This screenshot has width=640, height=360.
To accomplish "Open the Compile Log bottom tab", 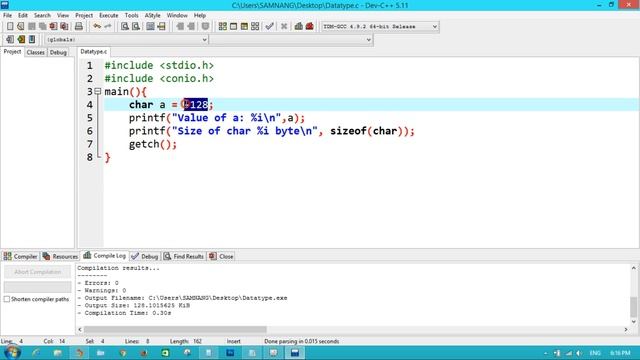I will coord(104,256).
